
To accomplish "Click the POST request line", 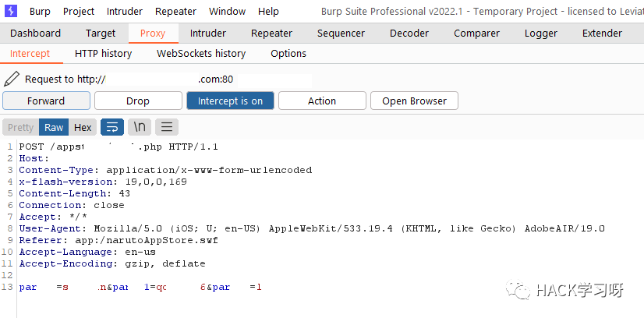I will (x=119, y=147).
